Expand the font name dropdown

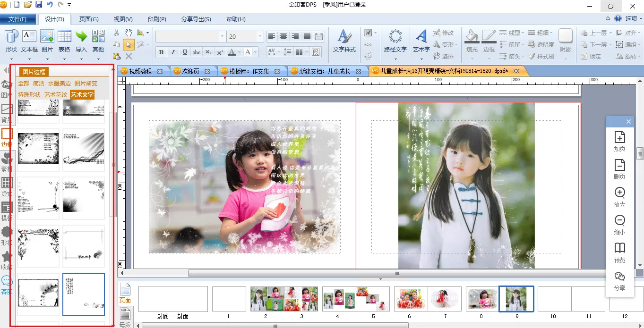pos(222,37)
